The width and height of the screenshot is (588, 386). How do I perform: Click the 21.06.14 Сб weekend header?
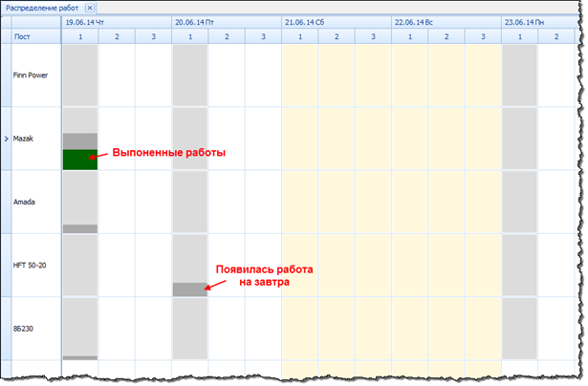pos(306,20)
